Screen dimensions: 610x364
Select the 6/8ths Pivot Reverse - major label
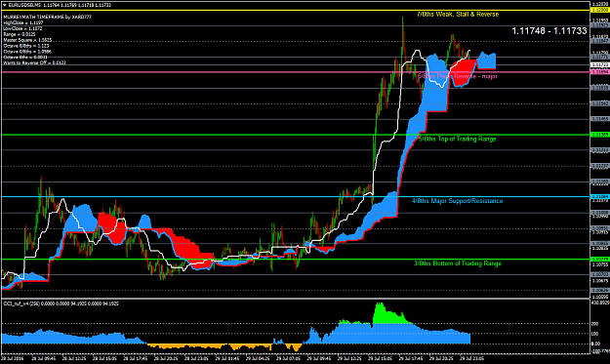tap(458, 76)
